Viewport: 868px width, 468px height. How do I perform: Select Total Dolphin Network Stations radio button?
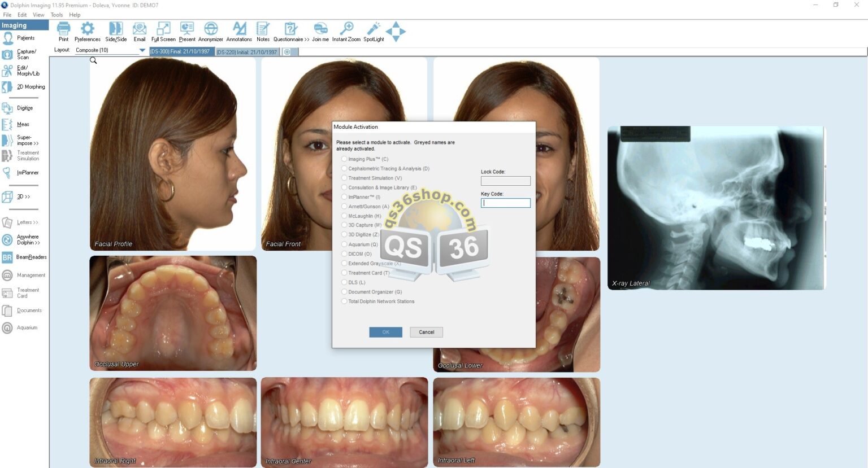[344, 301]
